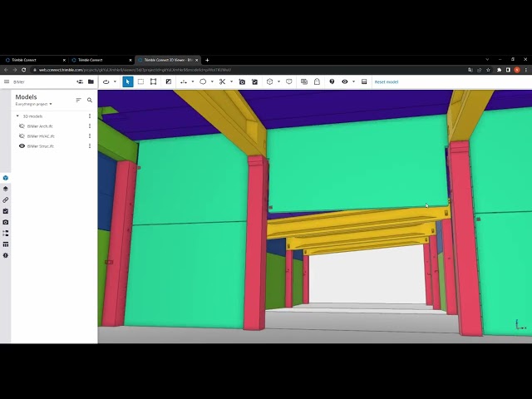The width and height of the screenshot is (532, 399).
Task: Go back in browser history
Action: [6, 70]
